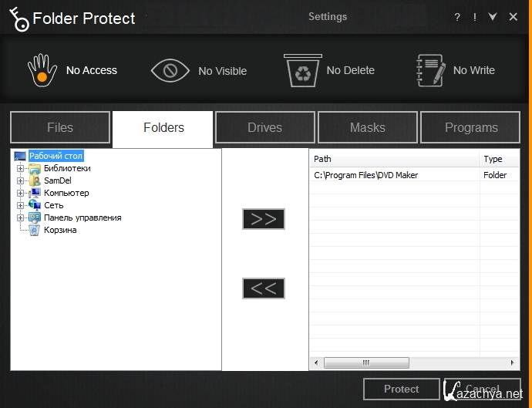
Task: Expand the Панель управления tree node
Action: tap(21, 217)
